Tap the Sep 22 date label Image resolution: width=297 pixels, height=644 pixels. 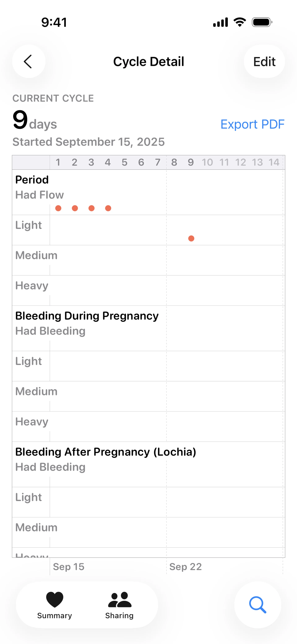[185, 567]
